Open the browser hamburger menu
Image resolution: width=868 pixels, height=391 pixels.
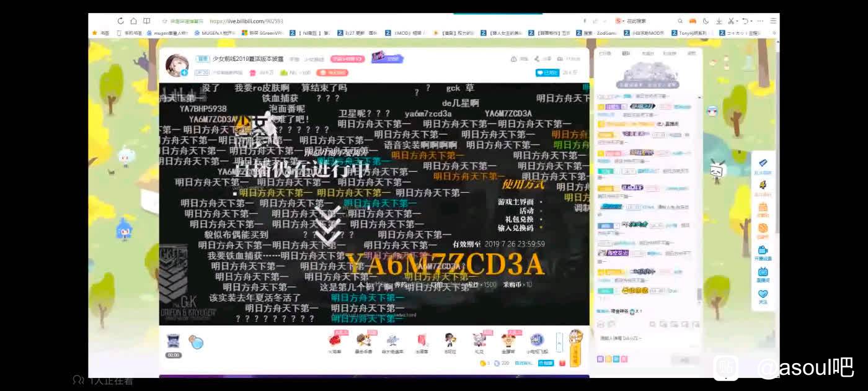tap(773, 21)
